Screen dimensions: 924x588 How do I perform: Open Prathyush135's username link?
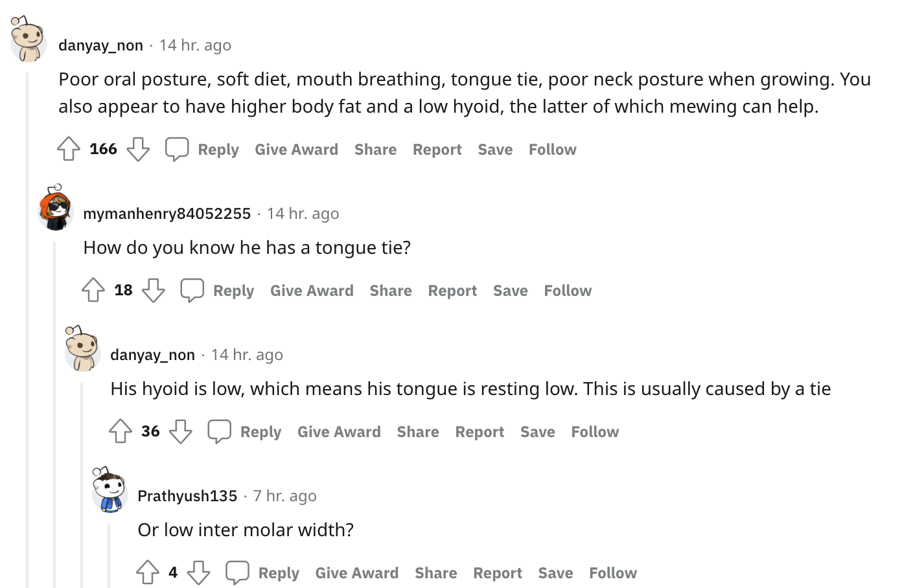point(187,496)
